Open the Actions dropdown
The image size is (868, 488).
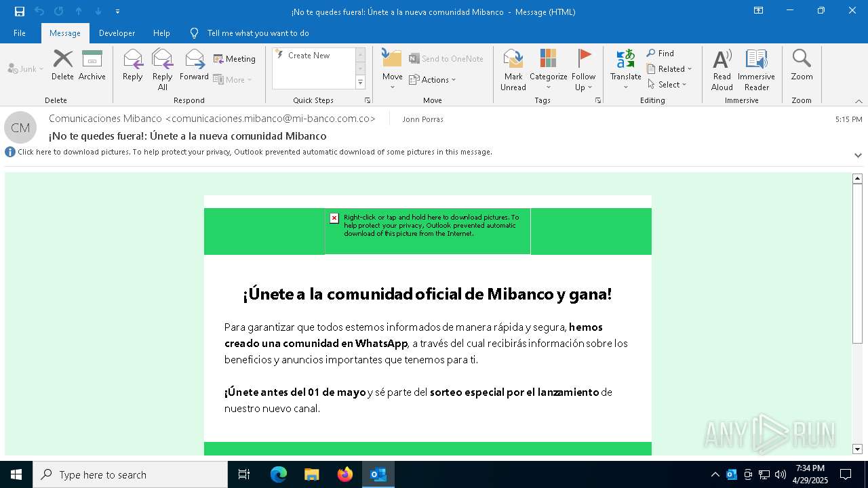coord(433,79)
